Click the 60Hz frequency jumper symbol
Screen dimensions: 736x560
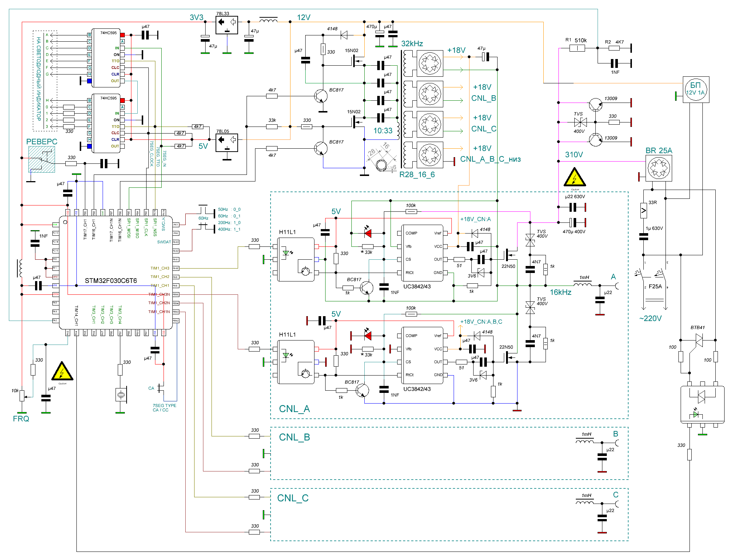[204, 218]
